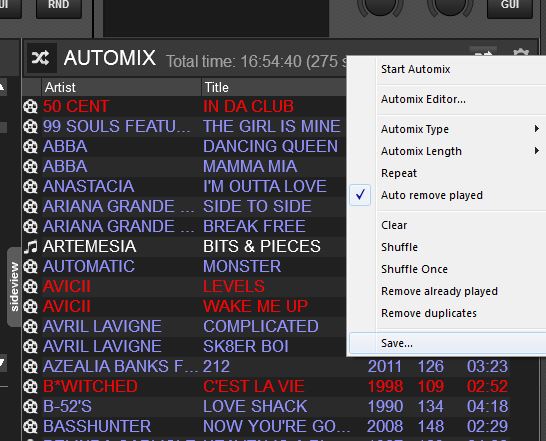Select the track THE GIRL IS MINE
The width and height of the screenshot is (546, 441).
pos(272,126)
